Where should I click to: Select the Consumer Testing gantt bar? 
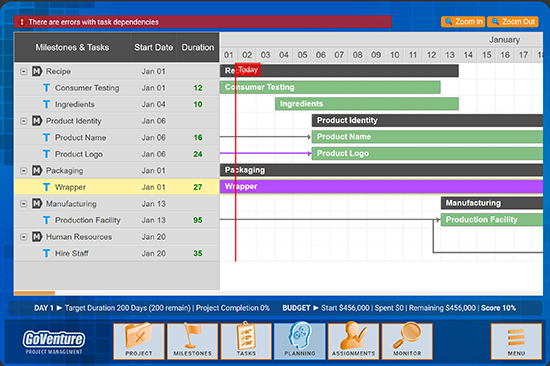point(330,87)
